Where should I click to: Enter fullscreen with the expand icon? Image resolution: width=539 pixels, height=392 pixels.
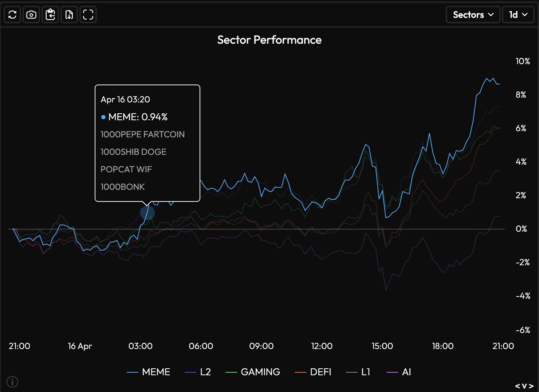(88, 15)
